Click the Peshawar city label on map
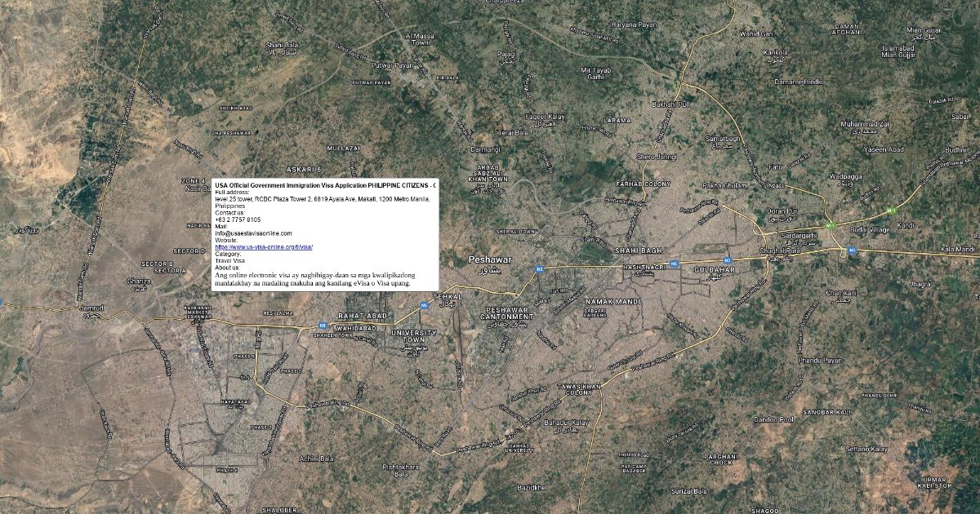 pos(490,260)
